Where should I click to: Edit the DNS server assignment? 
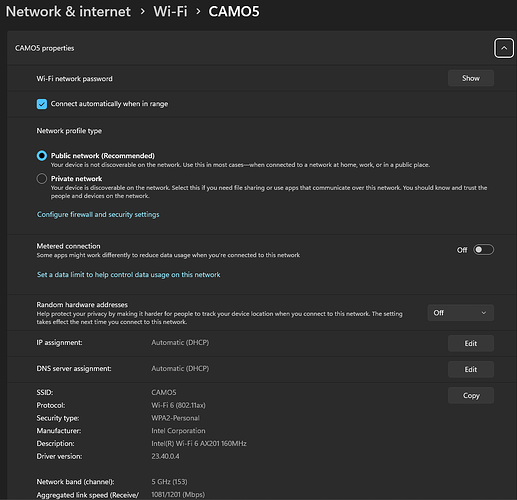pyautogui.click(x=471, y=369)
